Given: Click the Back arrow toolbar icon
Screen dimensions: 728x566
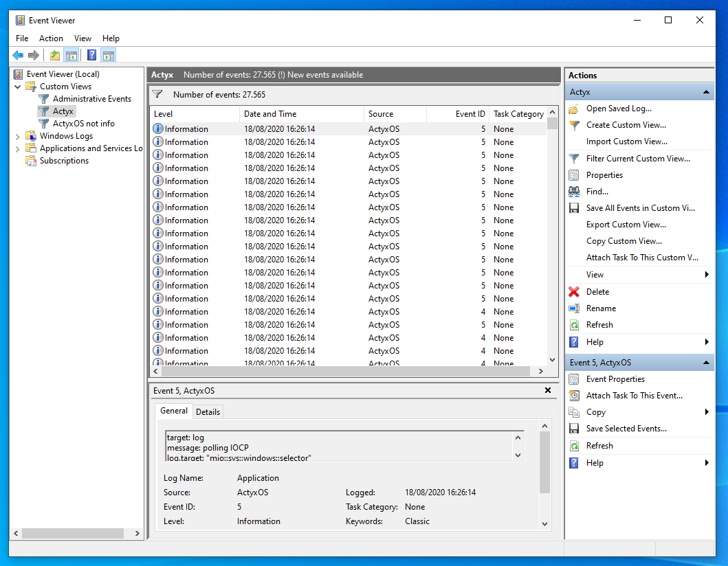Looking at the screenshot, I should [x=18, y=56].
